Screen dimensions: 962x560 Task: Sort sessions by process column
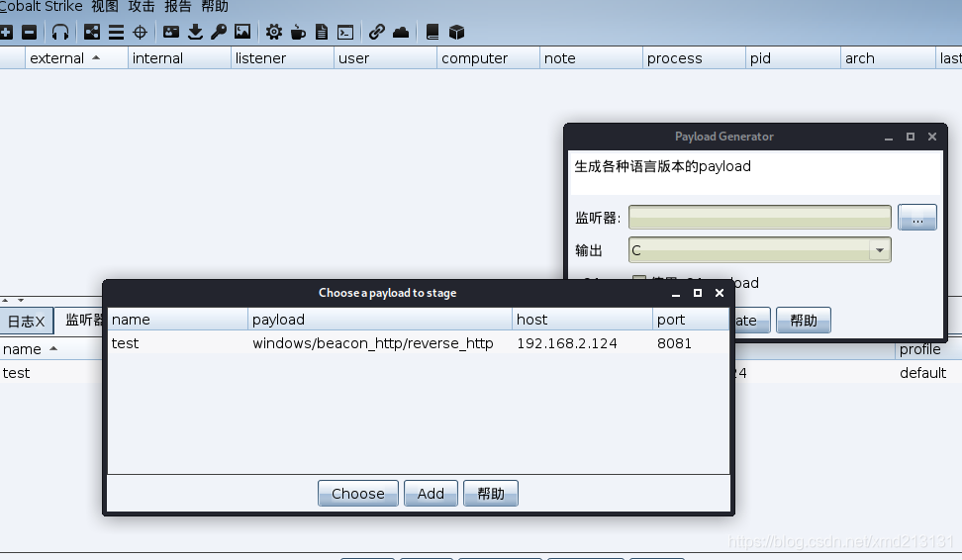(x=694, y=58)
